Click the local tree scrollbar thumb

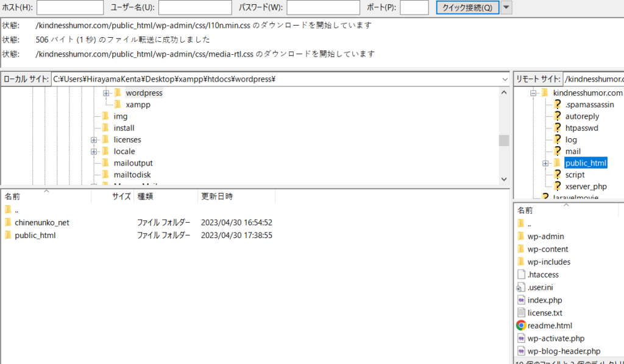tap(504, 140)
